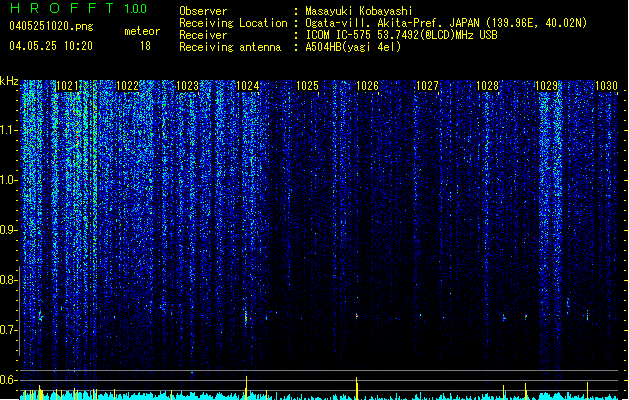Click the HROFFT 1.0.0 title text
Viewport: 629px width, 400px height.
tap(79, 8)
